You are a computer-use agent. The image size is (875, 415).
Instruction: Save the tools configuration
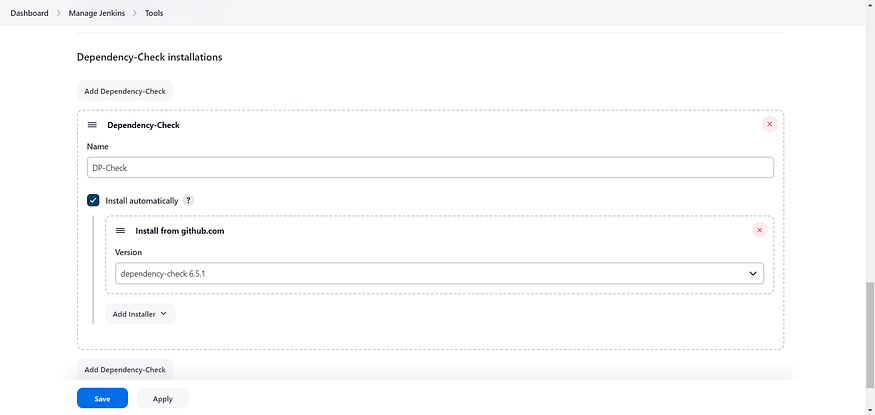tap(102, 398)
